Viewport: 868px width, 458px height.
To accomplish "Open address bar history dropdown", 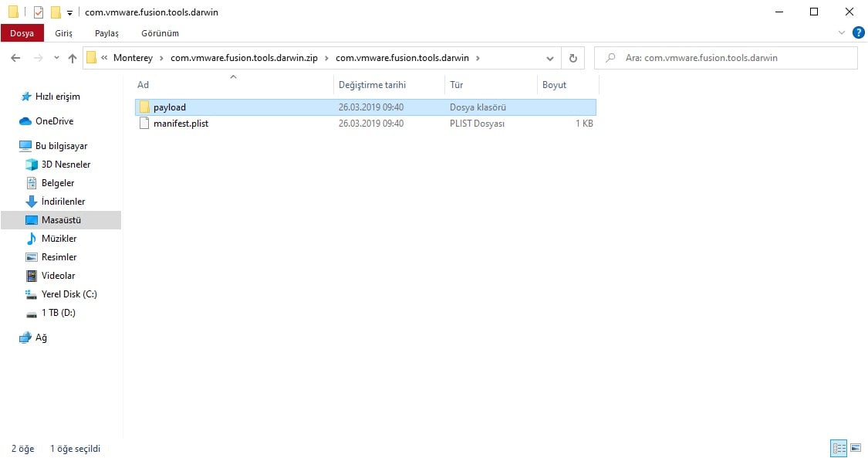I will [x=549, y=58].
